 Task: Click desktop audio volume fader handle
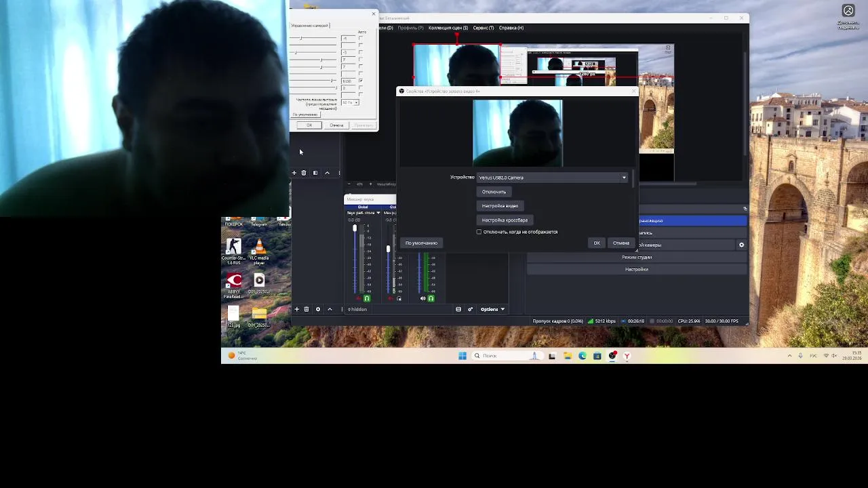[x=355, y=228]
